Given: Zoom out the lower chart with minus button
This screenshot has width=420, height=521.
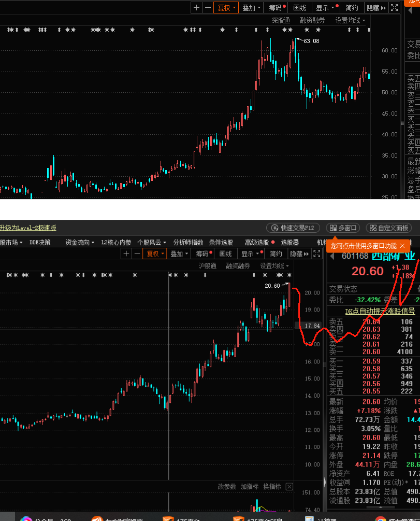Looking at the screenshot, I should pyautogui.click(x=137, y=254).
